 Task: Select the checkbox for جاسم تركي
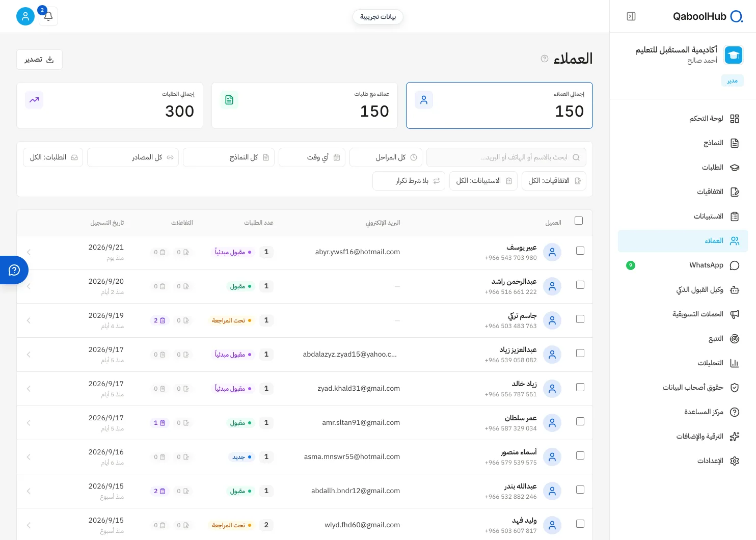click(x=580, y=319)
